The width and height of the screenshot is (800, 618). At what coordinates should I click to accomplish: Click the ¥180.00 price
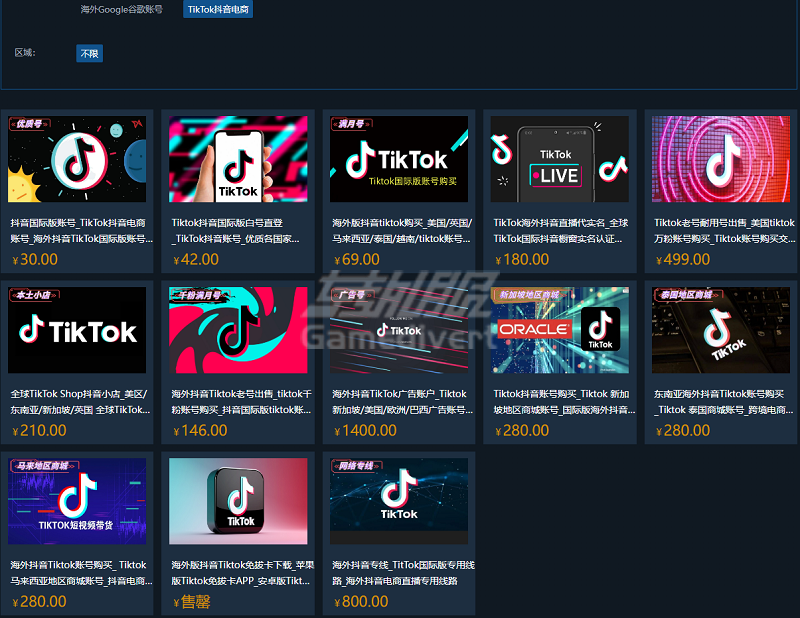pos(522,259)
